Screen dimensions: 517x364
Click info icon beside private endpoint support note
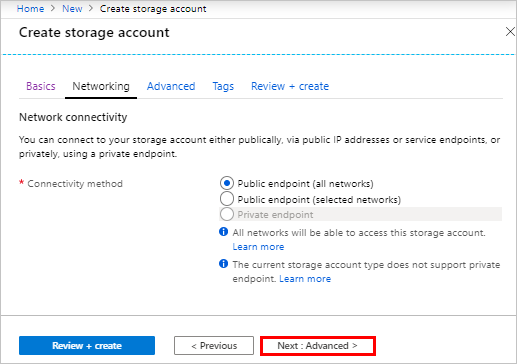point(223,264)
